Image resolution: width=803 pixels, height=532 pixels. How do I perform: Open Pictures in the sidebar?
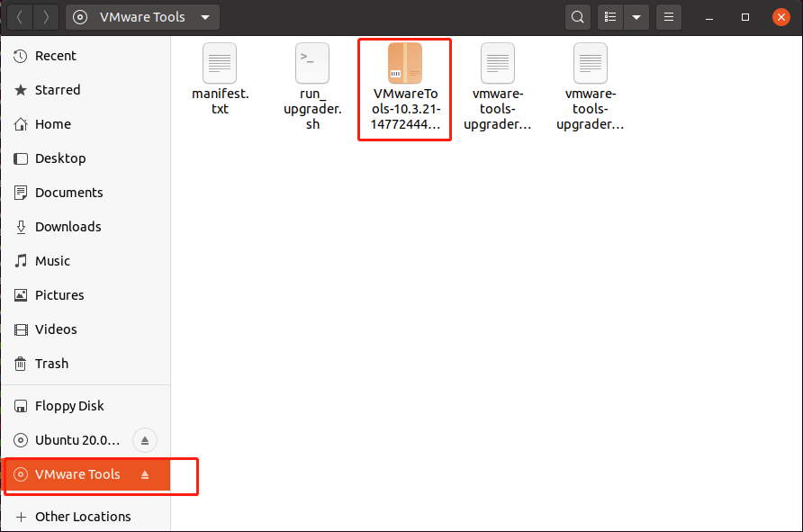86,295
